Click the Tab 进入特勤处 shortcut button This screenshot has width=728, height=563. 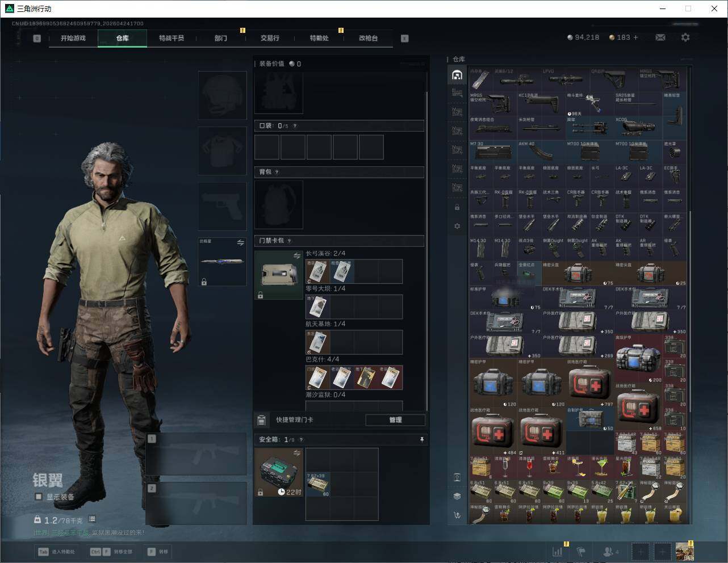pyautogui.click(x=56, y=552)
